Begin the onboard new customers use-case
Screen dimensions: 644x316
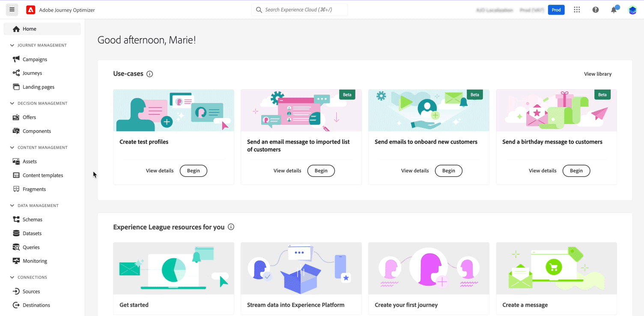click(x=449, y=171)
